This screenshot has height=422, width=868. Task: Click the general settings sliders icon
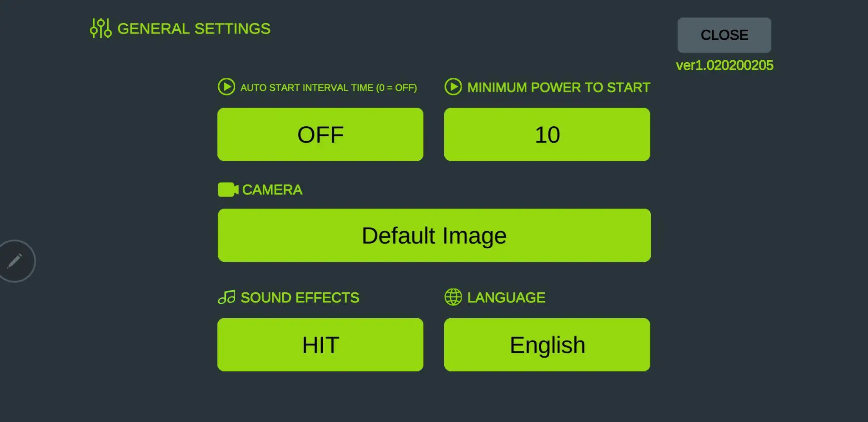(100, 28)
